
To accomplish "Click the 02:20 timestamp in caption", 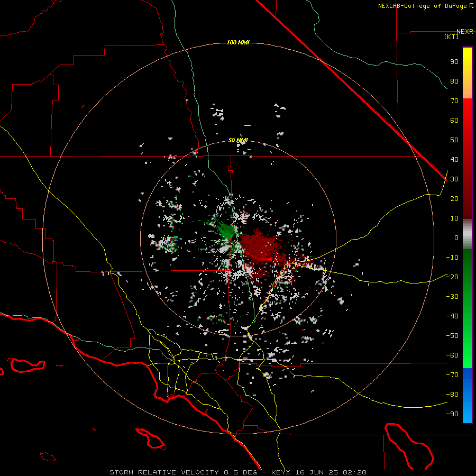I will (354, 472).
